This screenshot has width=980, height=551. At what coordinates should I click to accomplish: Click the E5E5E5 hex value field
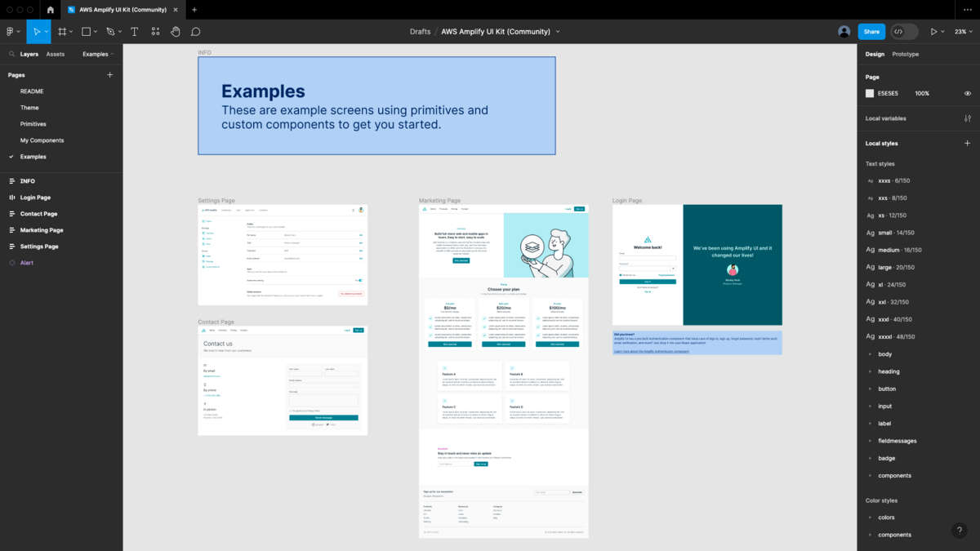point(888,94)
